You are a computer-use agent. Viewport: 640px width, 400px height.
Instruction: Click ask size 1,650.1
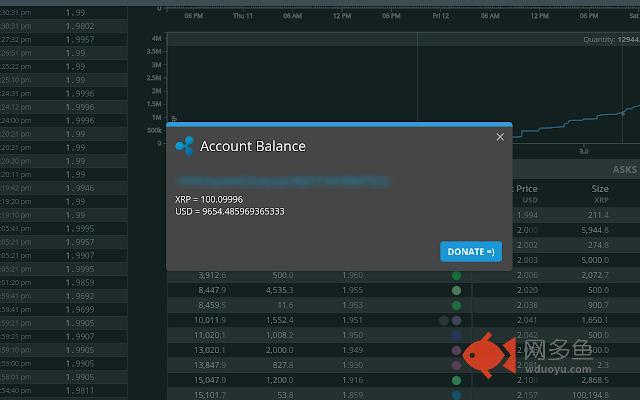point(595,320)
